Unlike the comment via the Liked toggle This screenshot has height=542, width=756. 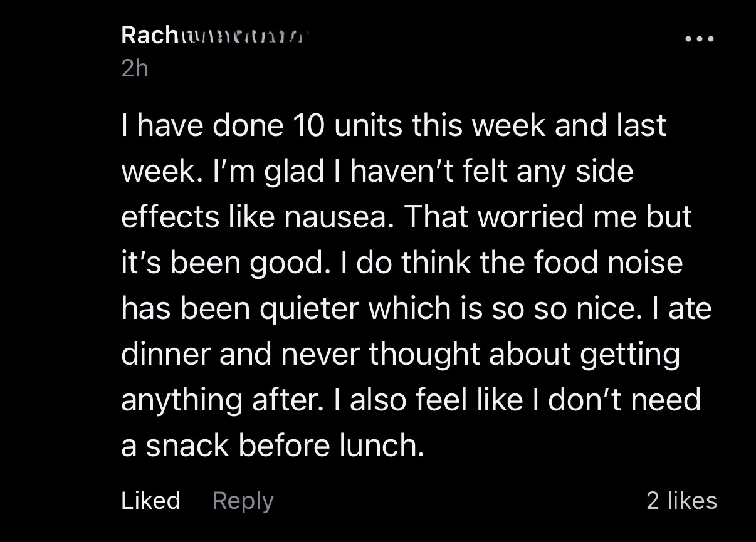[150, 500]
